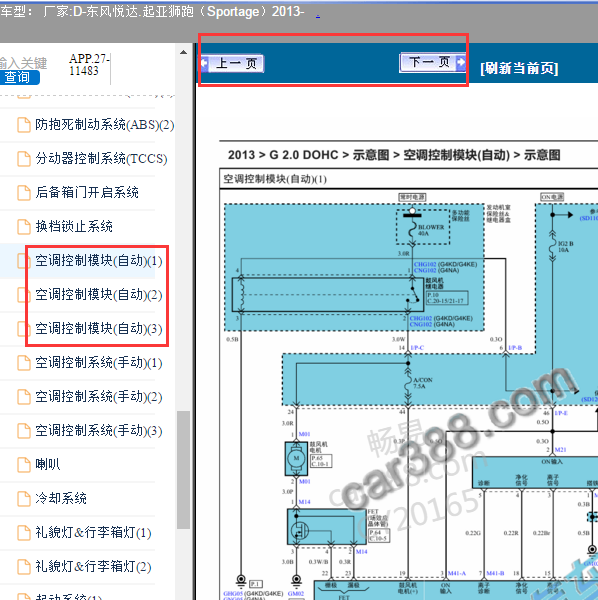598x600 pixels.
Task: Select 空调控制模块(自动)(2) entry
Action: point(99,295)
